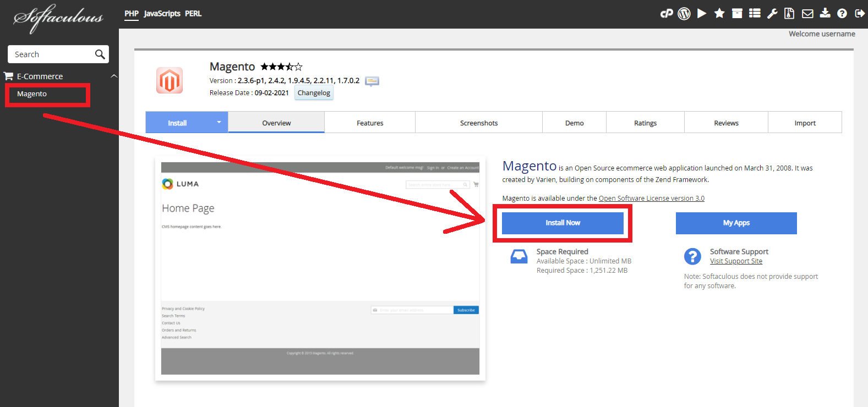Expand the E-Commerce category label
868x407 pixels.
point(40,76)
